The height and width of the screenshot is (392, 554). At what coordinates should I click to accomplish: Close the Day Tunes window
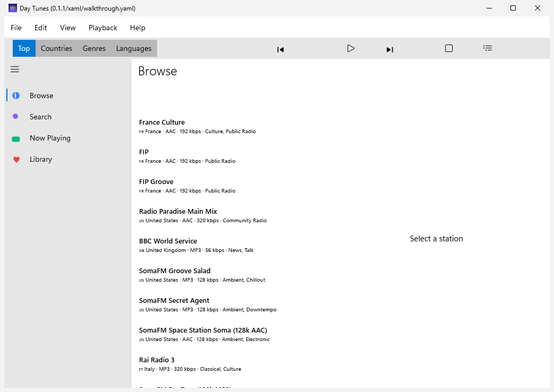pyautogui.click(x=537, y=8)
